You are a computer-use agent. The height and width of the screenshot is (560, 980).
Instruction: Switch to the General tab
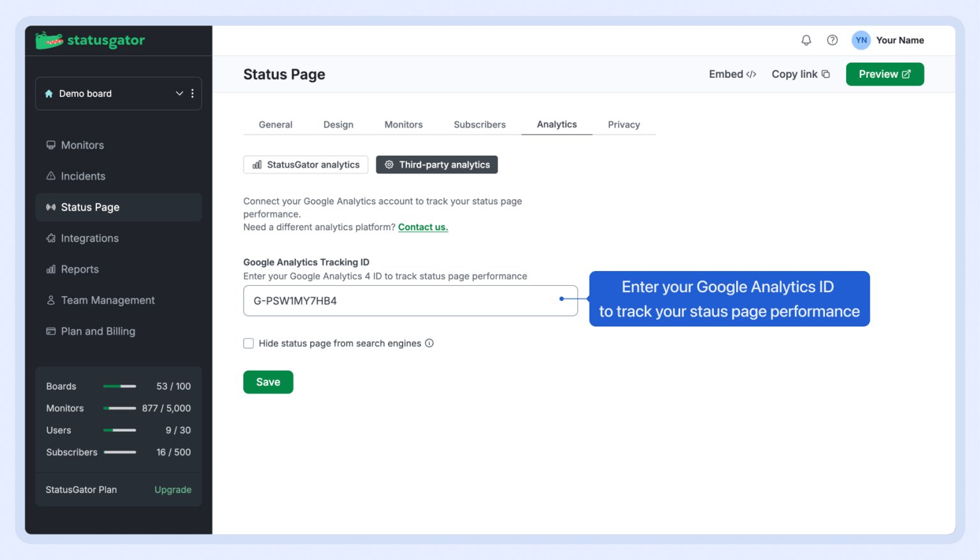(276, 124)
